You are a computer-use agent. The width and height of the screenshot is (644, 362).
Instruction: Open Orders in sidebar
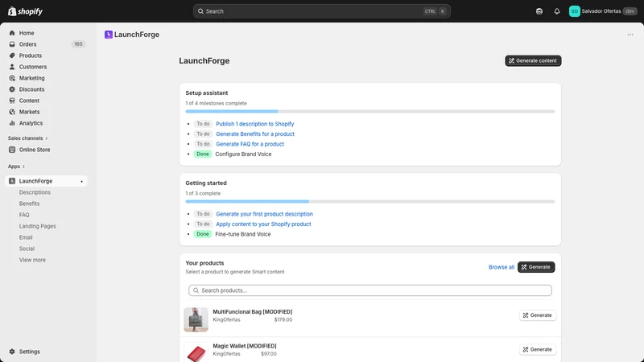(27, 44)
